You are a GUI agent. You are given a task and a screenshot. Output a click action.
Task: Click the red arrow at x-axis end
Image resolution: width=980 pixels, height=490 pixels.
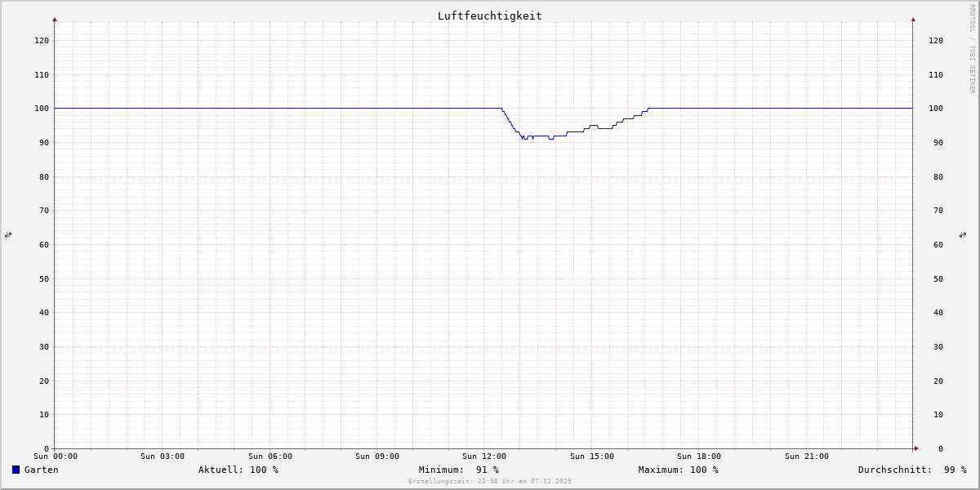[x=916, y=448]
